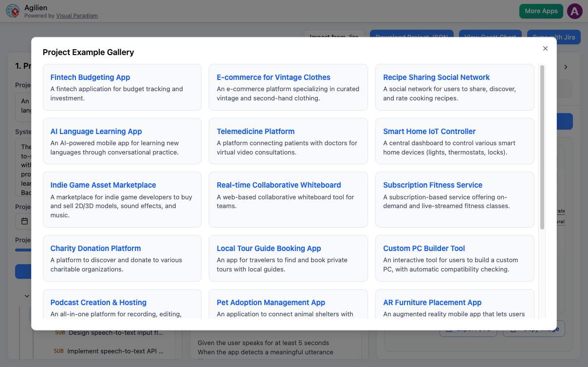Click the Copy Image icon

(x=513, y=330)
